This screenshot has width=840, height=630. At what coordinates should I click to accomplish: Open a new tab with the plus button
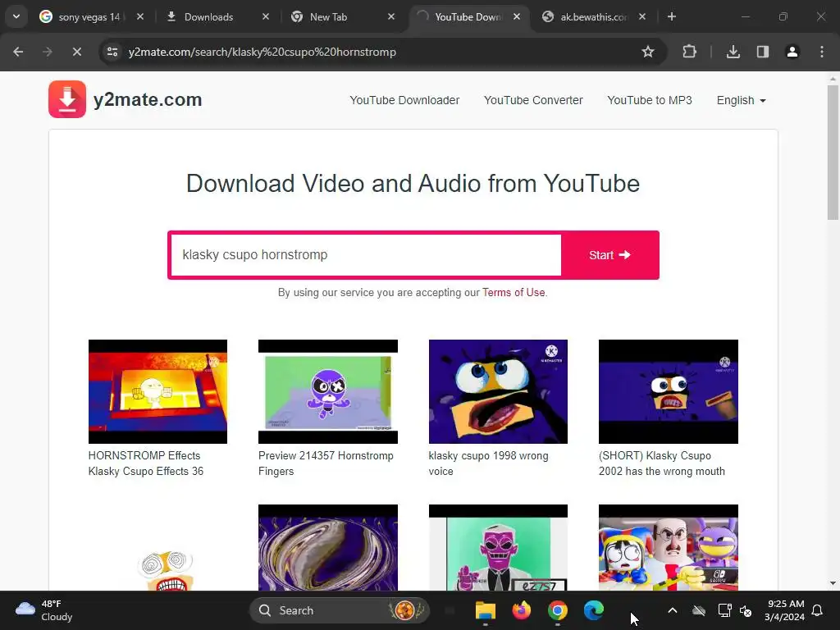tap(671, 16)
